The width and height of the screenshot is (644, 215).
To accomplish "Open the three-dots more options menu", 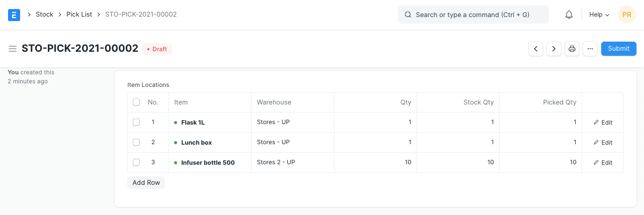I will [x=590, y=49].
